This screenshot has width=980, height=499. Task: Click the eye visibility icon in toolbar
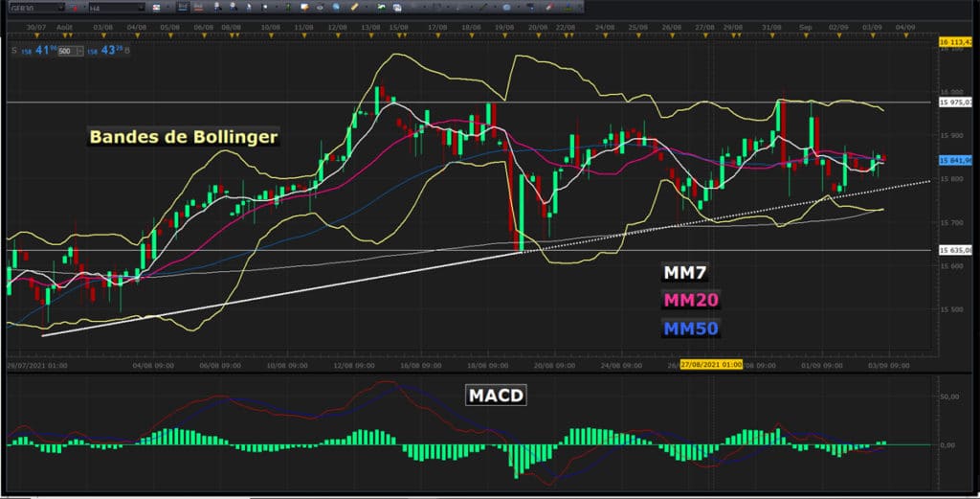click(x=320, y=8)
